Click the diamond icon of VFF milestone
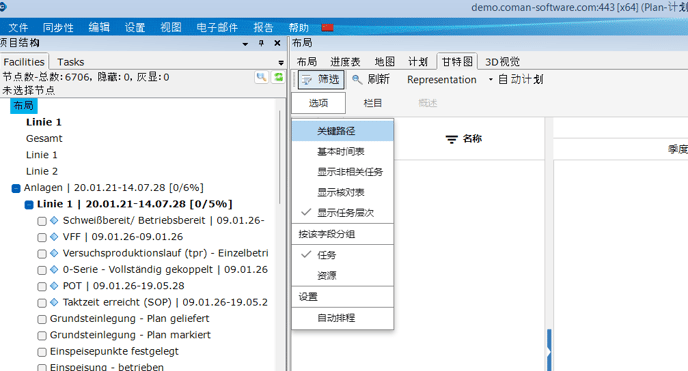 (54, 237)
